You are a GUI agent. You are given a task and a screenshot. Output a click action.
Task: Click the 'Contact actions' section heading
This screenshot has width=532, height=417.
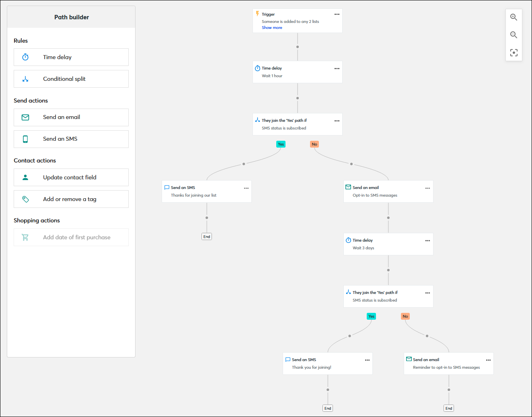35,160
